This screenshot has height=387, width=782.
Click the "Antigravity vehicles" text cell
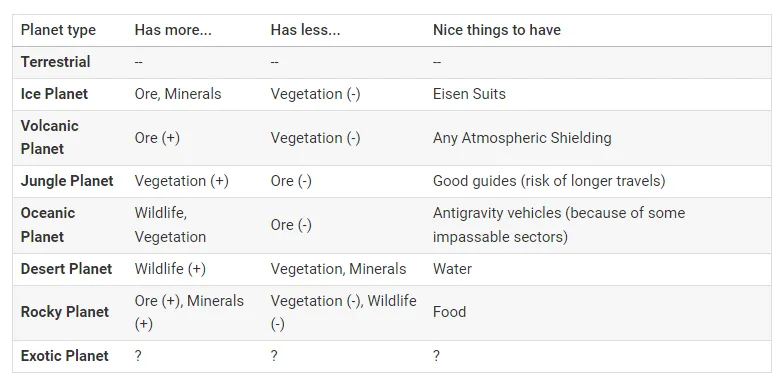[559, 224]
